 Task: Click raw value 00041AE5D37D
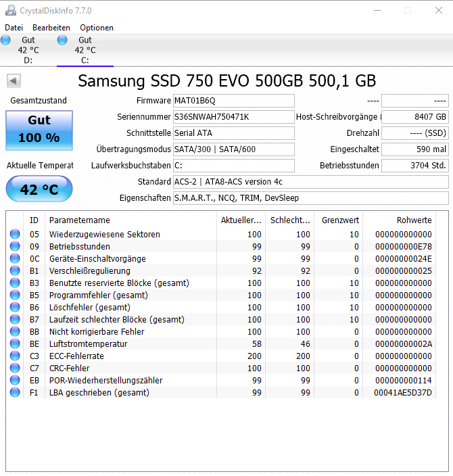pos(402,393)
